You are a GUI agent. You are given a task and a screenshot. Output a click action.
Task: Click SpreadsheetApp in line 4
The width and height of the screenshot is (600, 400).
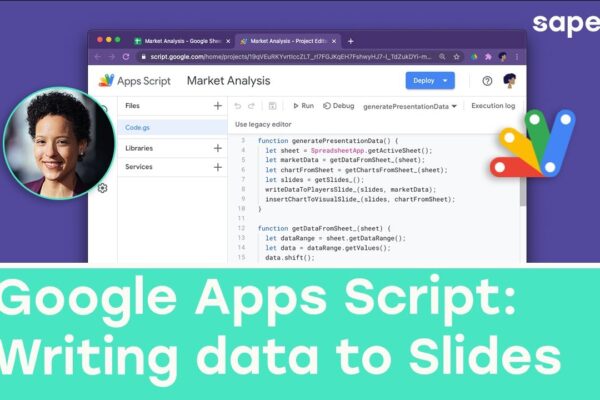point(337,150)
